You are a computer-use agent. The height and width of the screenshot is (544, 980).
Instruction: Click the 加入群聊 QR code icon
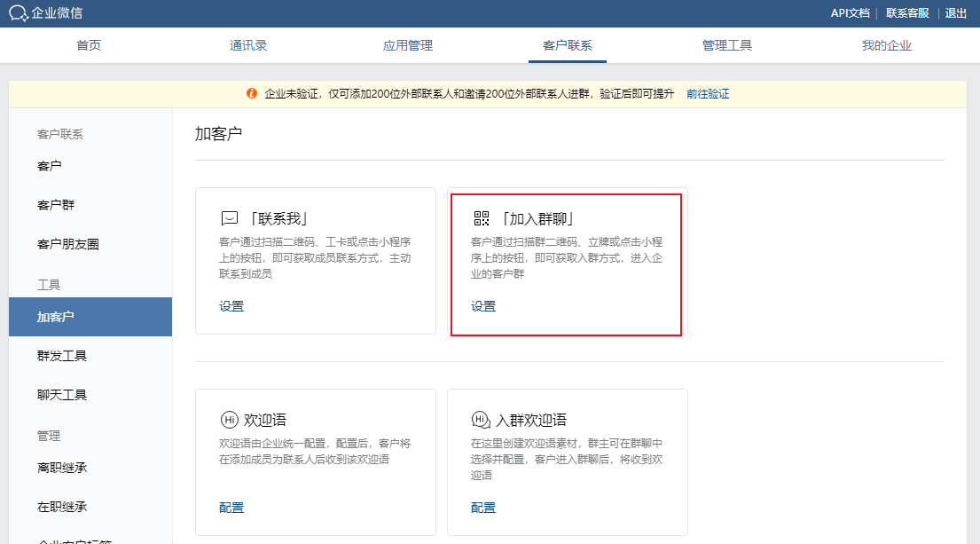[x=481, y=218]
